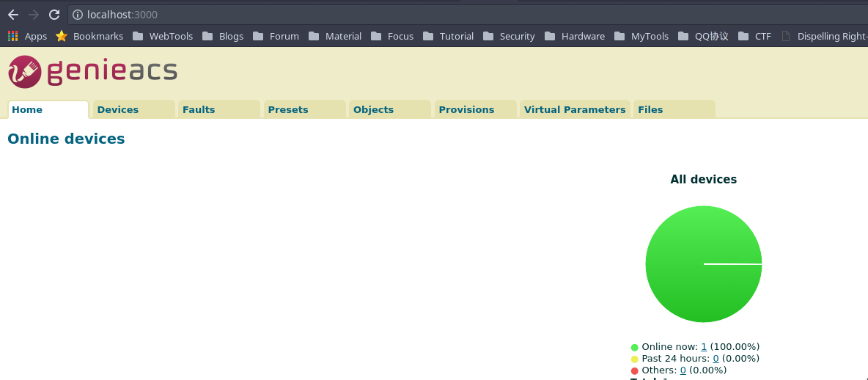
Task: Open the CTF bookmark folder
Action: pyautogui.click(x=754, y=36)
